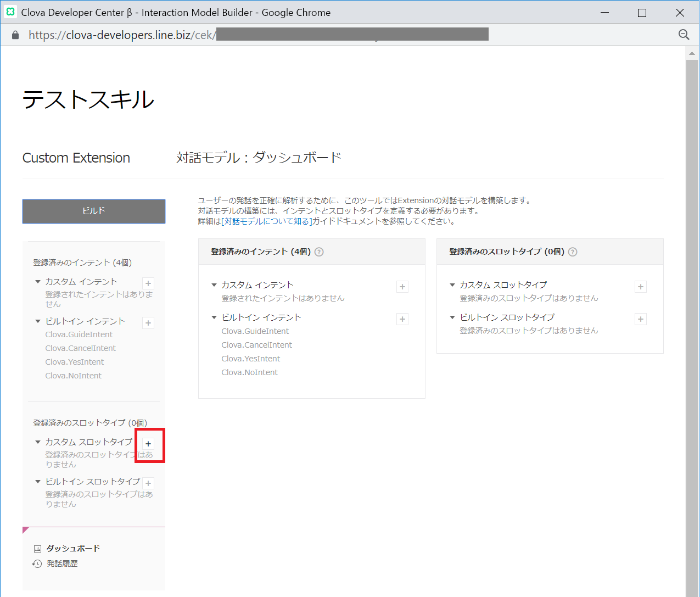Click plus beside sidebar ビルトイン スロットタイプ
This screenshot has height=597, width=700.
[x=148, y=483]
